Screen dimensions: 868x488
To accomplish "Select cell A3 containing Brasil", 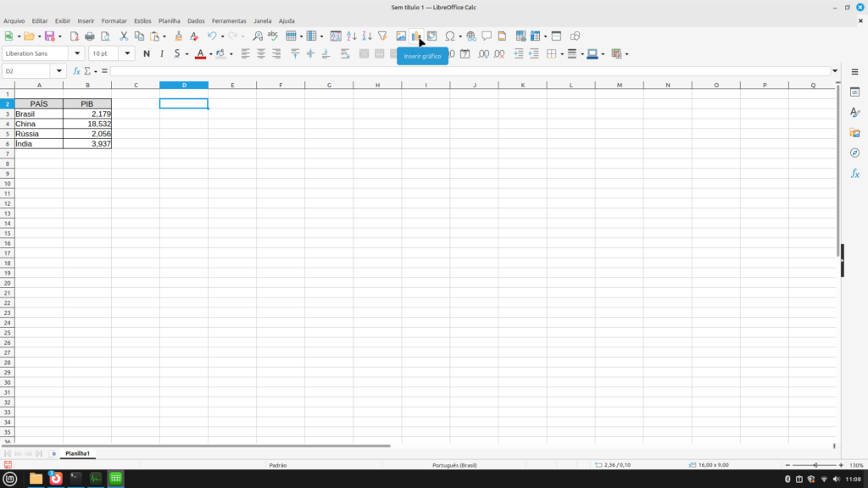I will point(38,114).
